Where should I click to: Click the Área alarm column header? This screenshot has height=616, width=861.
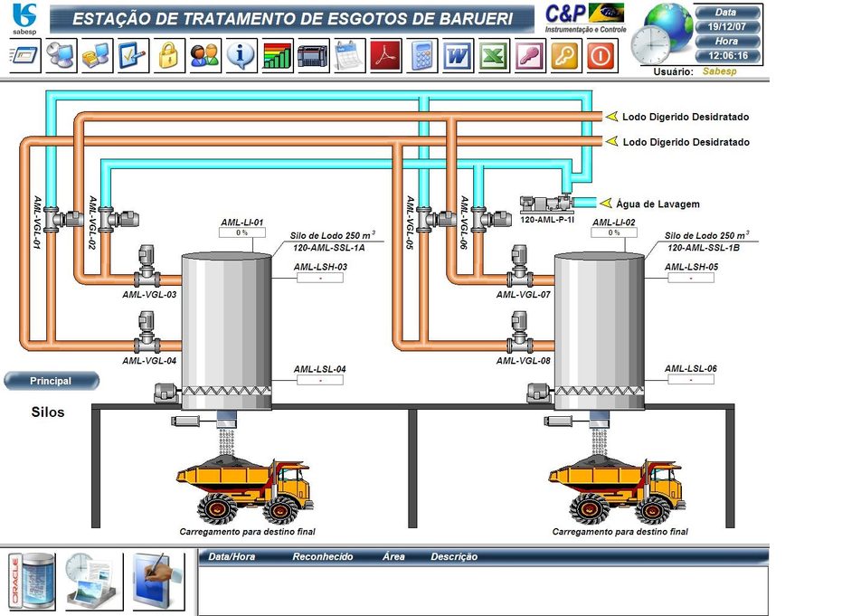[393, 556]
